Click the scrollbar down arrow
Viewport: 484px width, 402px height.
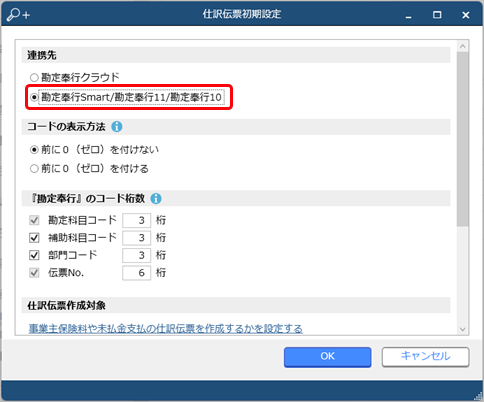click(462, 329)
